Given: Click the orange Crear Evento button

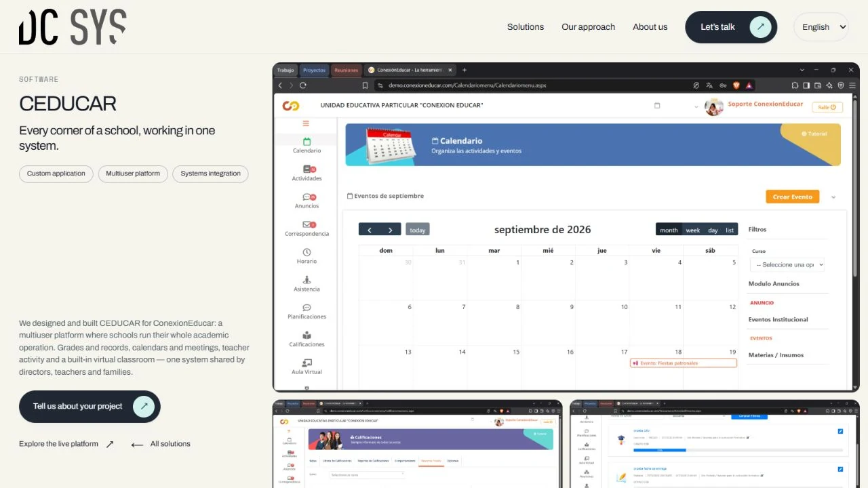Looking at the screenshot, I should (x=792, y=197).
